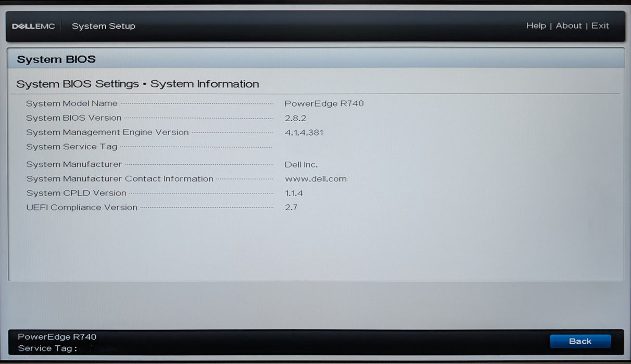Select the CPLD version value 1.1.4
631x364 pixels.
coord(294,193)
